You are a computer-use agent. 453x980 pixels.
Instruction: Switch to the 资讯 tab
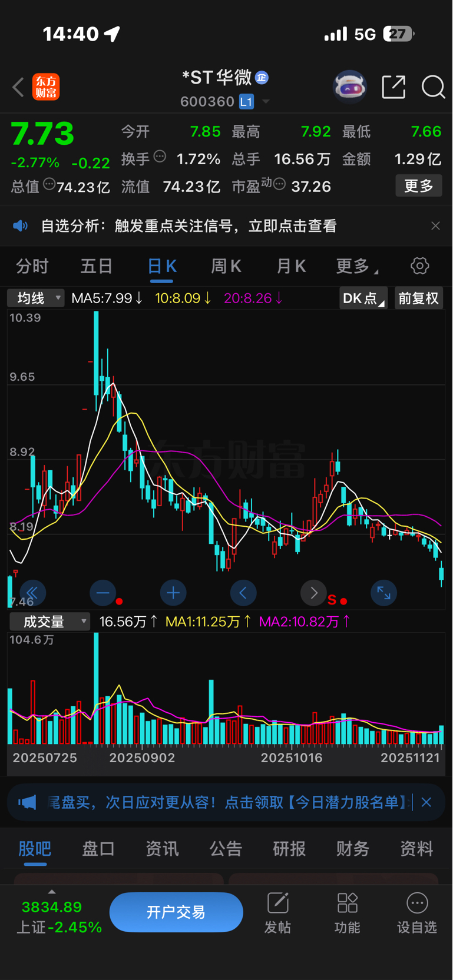[x=162, y=849]
